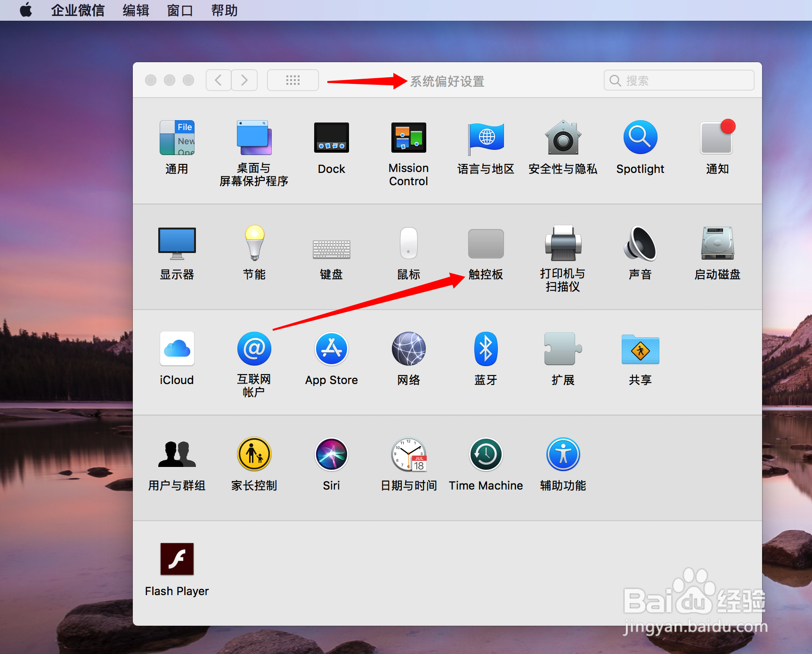Open 网络 preferences

click(408, 349)
